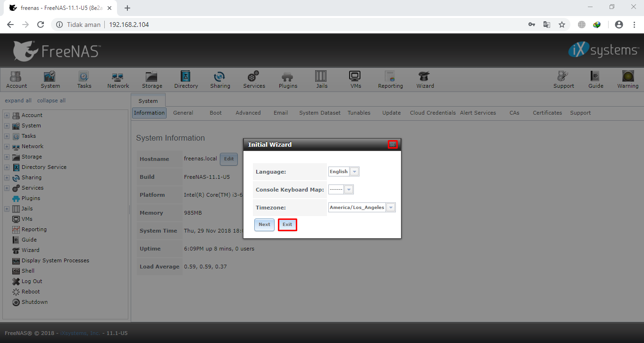Expand the Storage tree node
The width and height of the screenshot is (644, 343).
pos(7,157)
